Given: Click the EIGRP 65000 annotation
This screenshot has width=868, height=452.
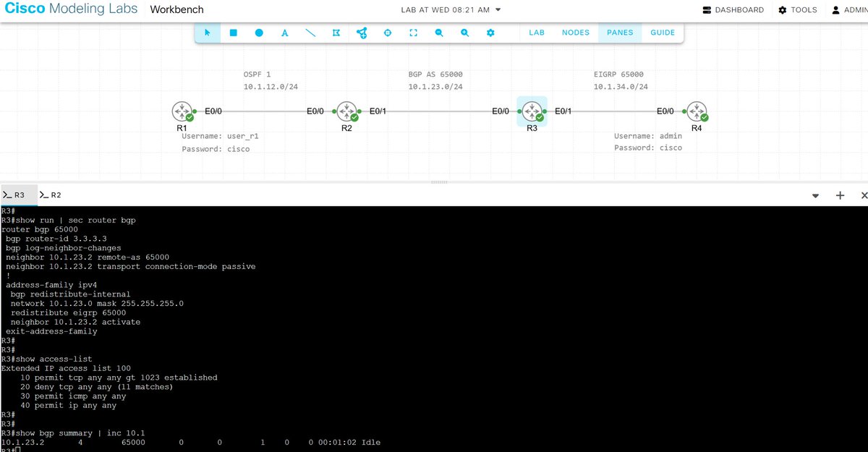Looking at the screenshot, I should [618, 74].
